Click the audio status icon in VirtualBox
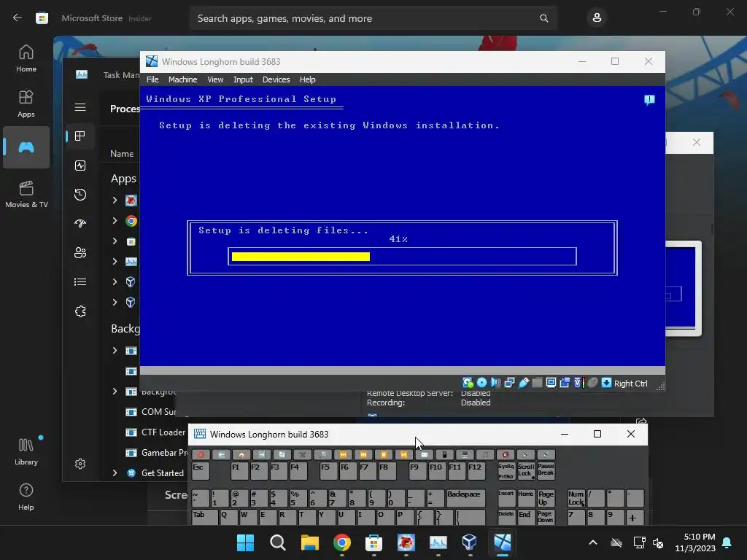 [495, 383]
